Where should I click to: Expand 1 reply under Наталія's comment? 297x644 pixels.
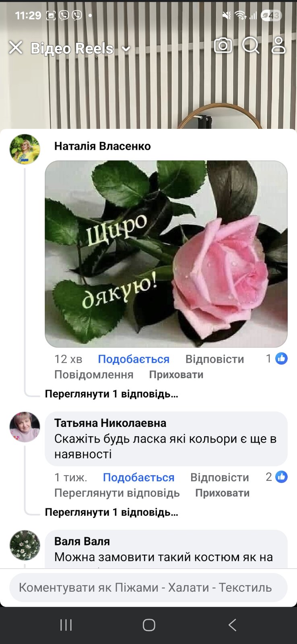111,394
